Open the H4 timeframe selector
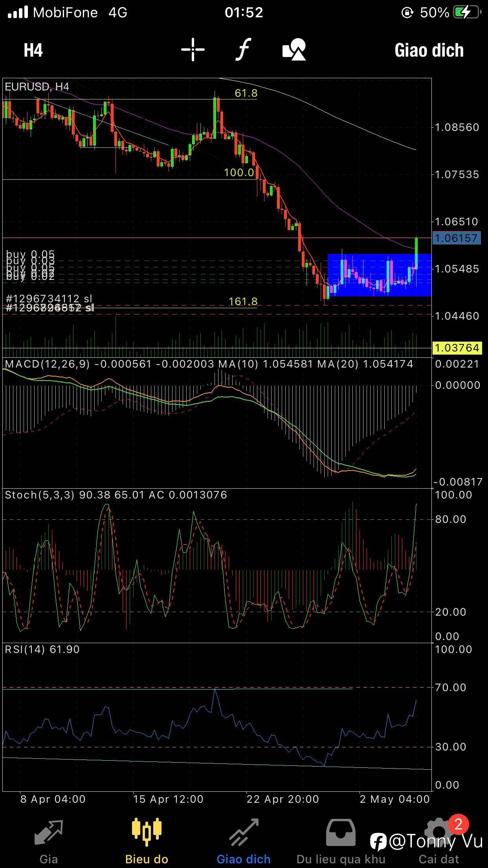Image resolution: width=488 pixels, height=868 pixels. click(x=33, y=50)
